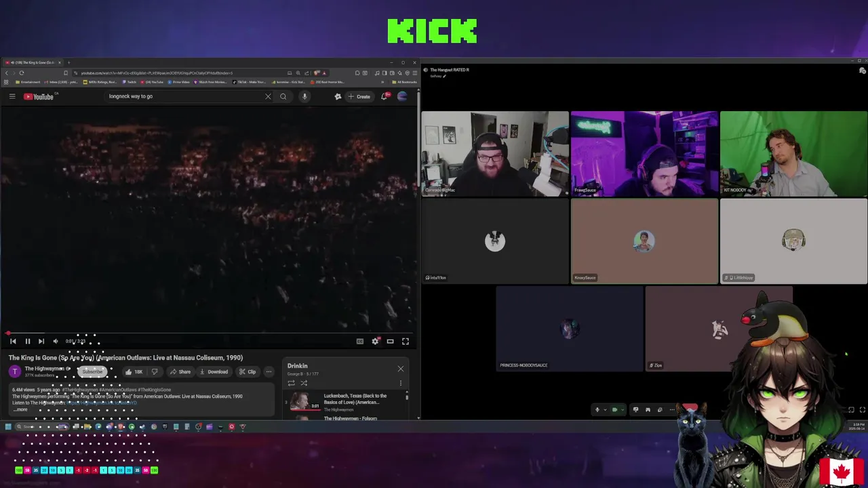Select Comrade BigMac's video tile
868x488 pixels.
pyautogui.click(x=495, y=154)
